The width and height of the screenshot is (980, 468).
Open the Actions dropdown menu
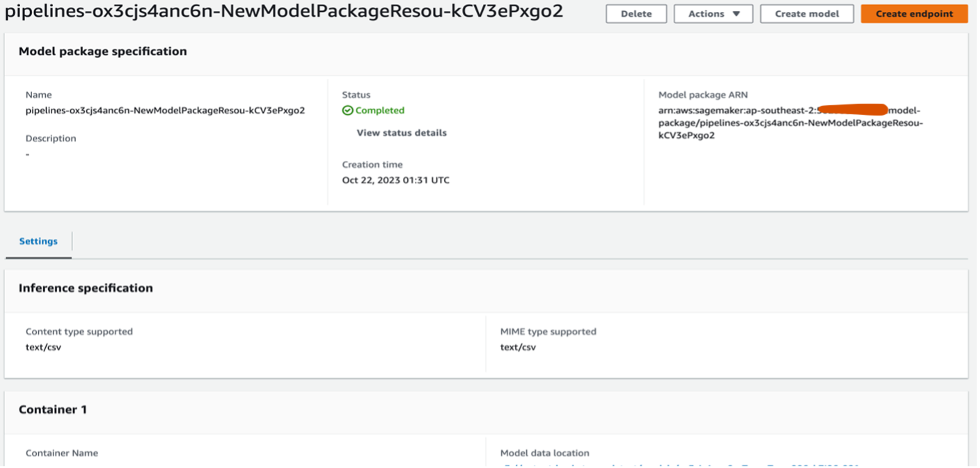click(713, 14)
